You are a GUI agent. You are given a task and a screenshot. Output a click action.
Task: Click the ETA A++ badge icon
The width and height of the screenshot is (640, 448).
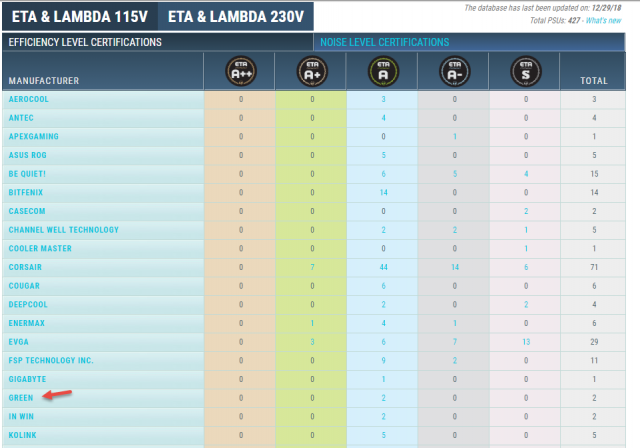240,69
